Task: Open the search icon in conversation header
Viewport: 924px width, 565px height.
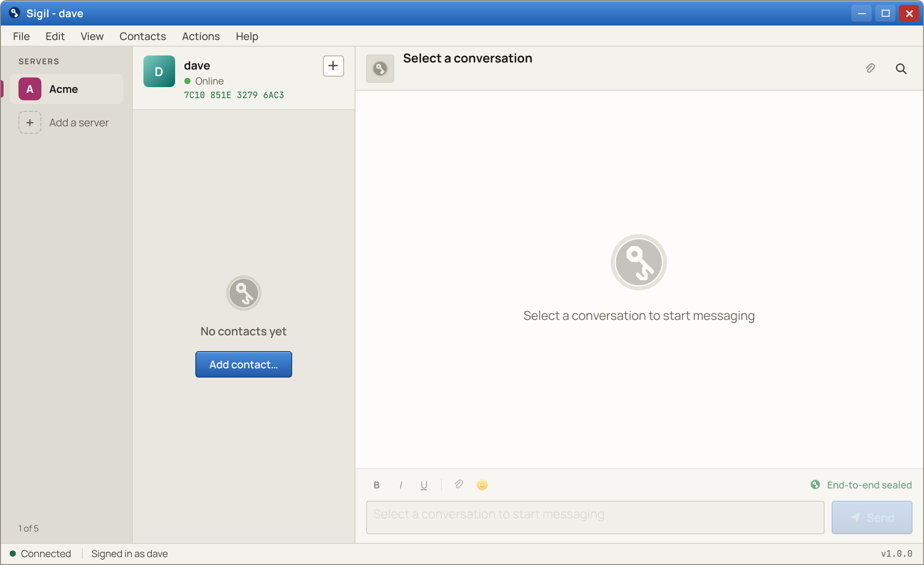Action: coord(901,69)
